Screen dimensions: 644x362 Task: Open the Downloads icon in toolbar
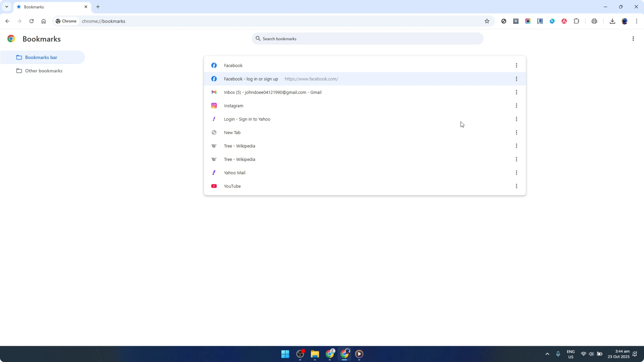pyautogui.click(x=612, y=21)
